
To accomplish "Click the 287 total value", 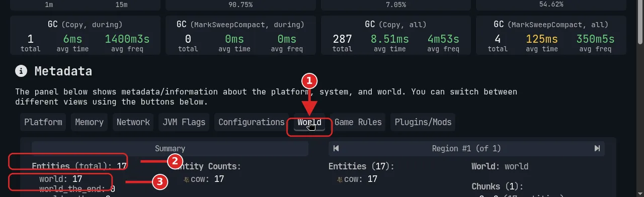I will [x=342, y=39].
